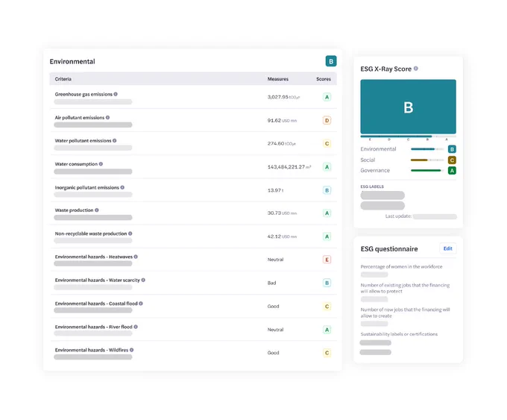Click the 3,027.95 greenhouse gas measure value
Viewport: 507px width, 420px height.
pyautogui.click(x=278, y=97)
